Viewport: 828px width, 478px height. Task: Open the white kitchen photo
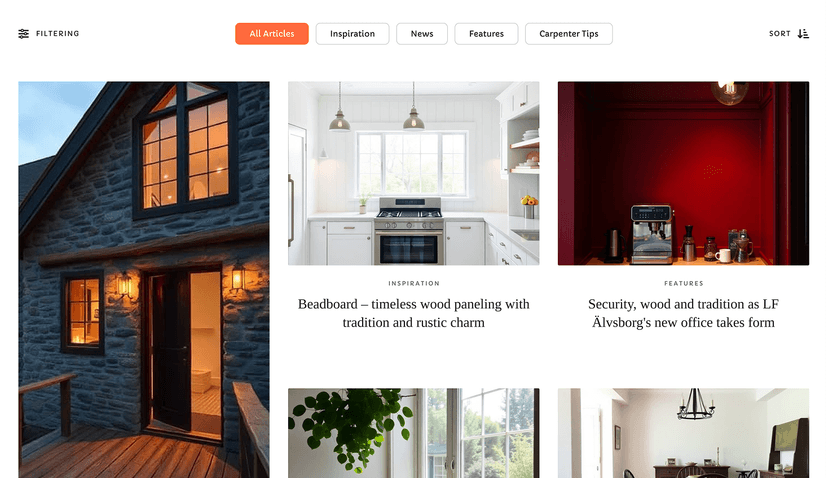(x=413, y=173)
